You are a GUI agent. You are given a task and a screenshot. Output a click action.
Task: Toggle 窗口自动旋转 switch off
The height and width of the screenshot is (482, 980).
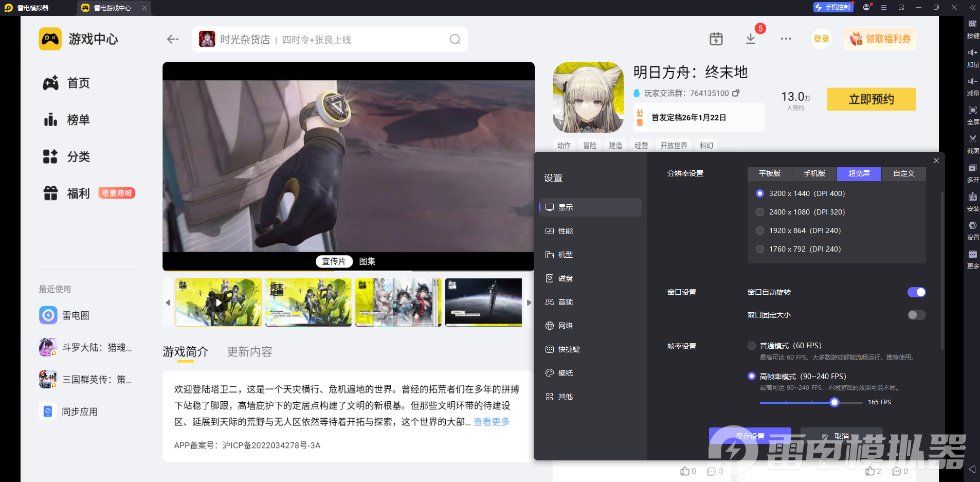(916, 292)
